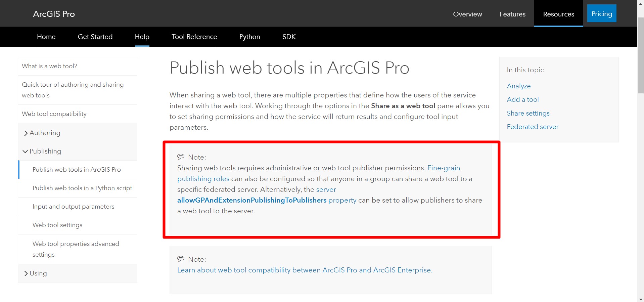This screenshot has width=644, height=302.
Task: Click the ArcGIS Pro logo text
Action: pos(54,14)
